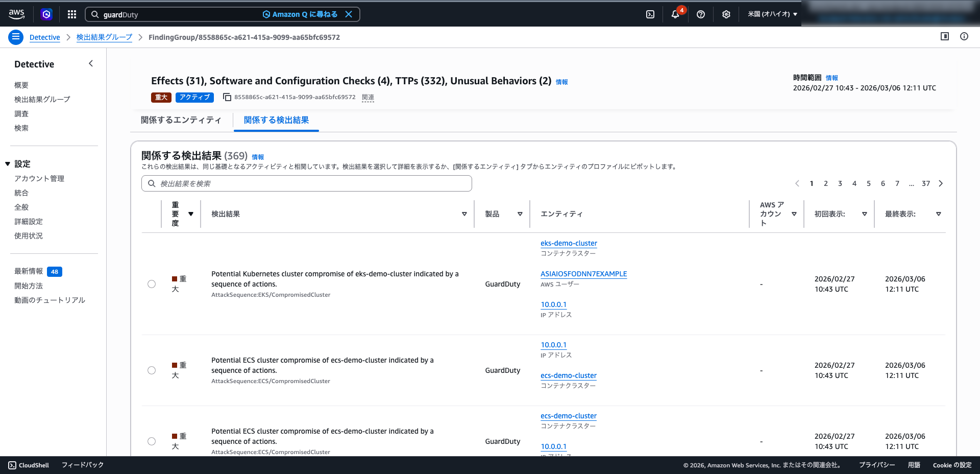Go to next page of findings

coord(941,183)
